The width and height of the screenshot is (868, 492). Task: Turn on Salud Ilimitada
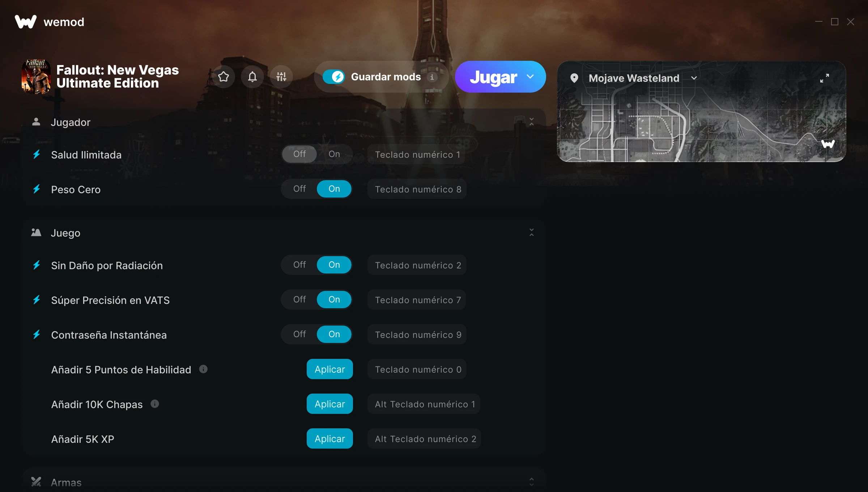click(x=334, y=154)
